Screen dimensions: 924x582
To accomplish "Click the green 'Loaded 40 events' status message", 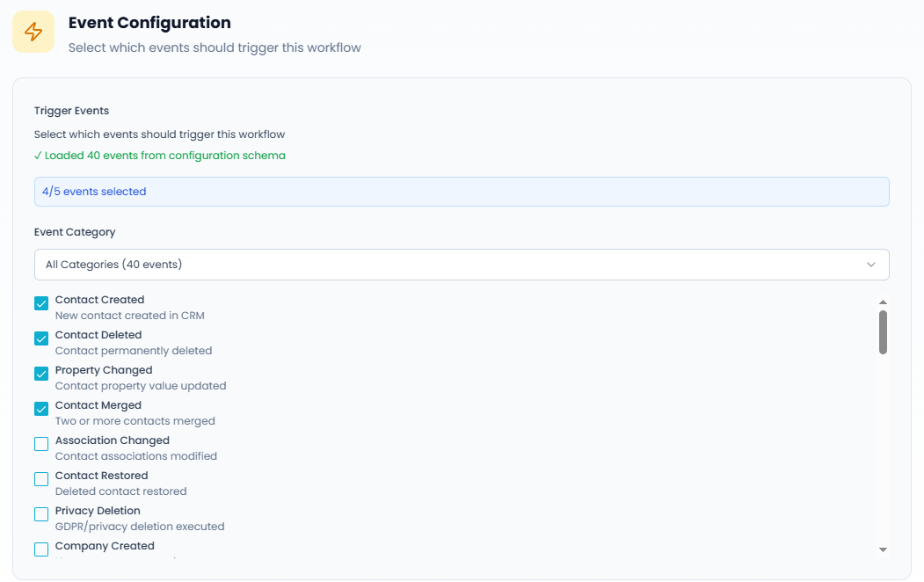I will 160,156.
